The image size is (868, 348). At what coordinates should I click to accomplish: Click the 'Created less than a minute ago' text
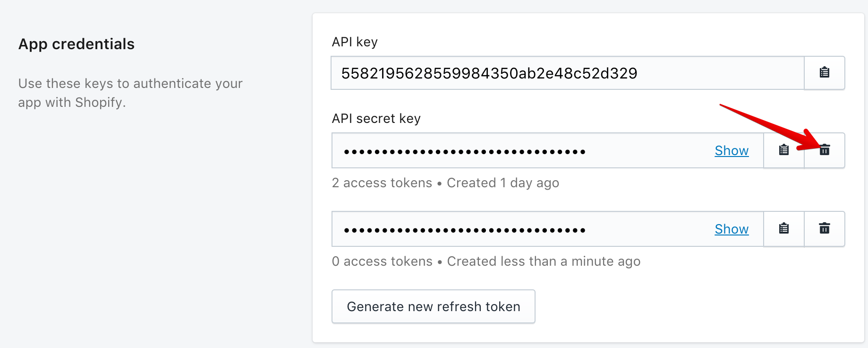[x=544, y=261]
